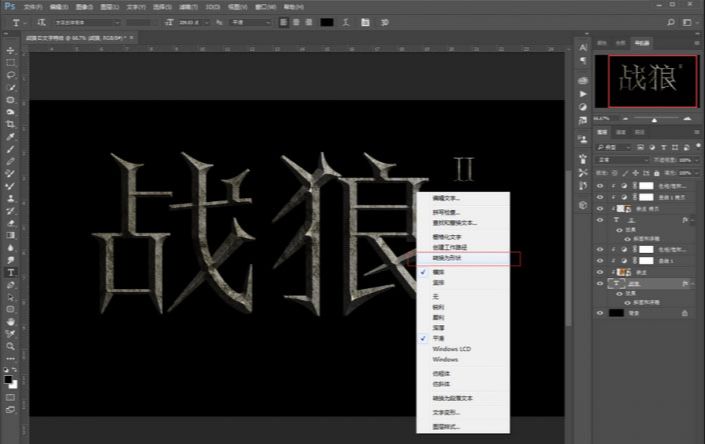Open the layer filter kind dropdown
The width and height of the screenshot is (705, 444).
click(x=614, y=147)
